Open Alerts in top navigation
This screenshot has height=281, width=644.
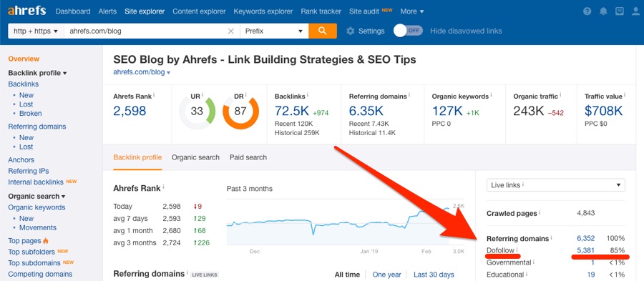pos(107,11)
